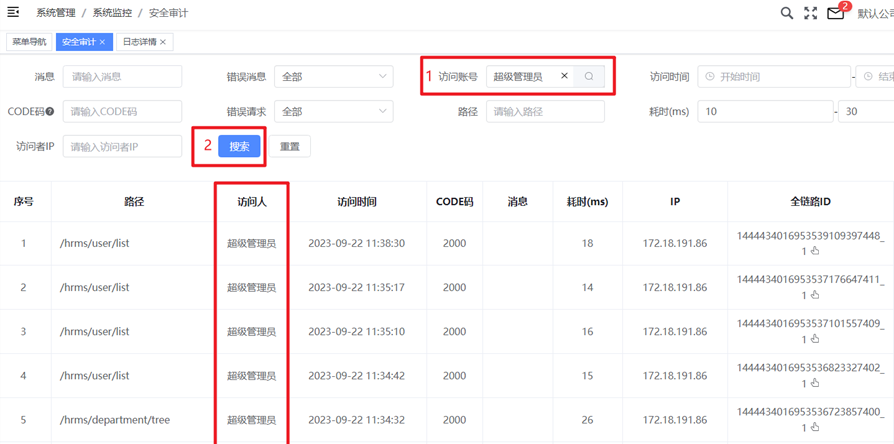Click the CODE码 column header
This screenshot has width=894, height=444.
pos(454,201)
